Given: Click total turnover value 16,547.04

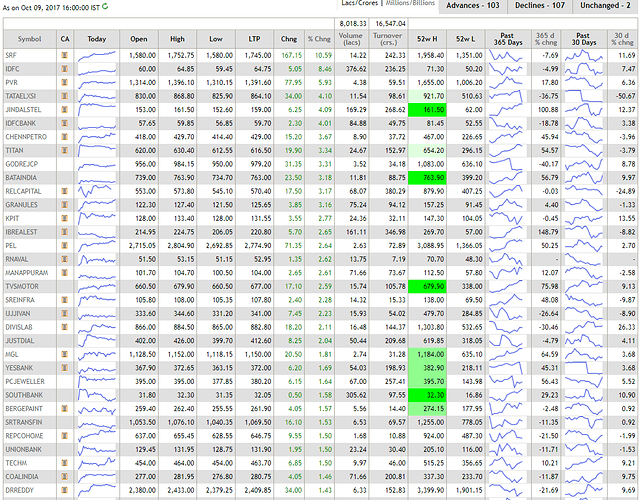Looking at the screenshot, I should (390, 23).
